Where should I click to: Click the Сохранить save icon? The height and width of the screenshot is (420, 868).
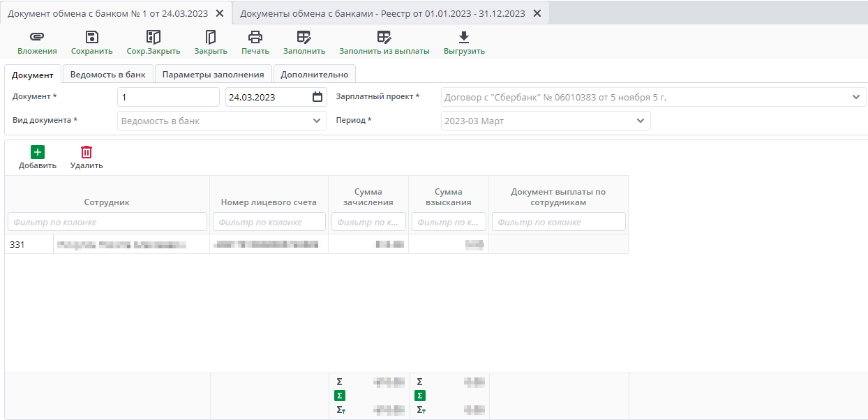click(91, 38)
